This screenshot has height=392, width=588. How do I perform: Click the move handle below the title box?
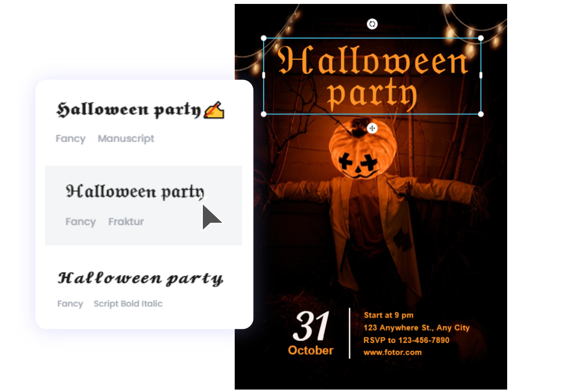(372, 128)
